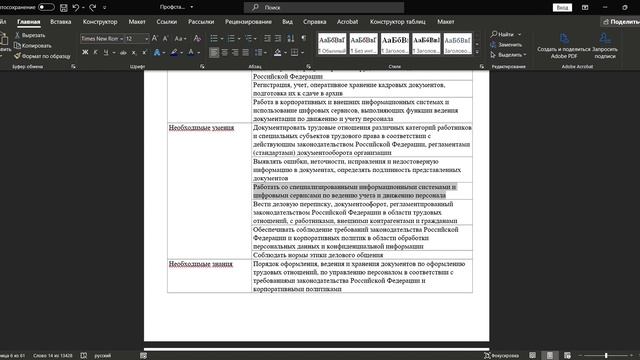The image size is (640, 360).
Task: Open line spacing options
Action: click(260, 52)
